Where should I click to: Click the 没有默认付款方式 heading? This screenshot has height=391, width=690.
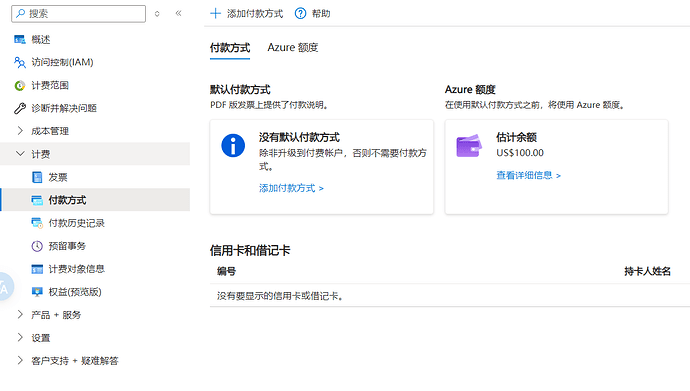click(299, 138)
